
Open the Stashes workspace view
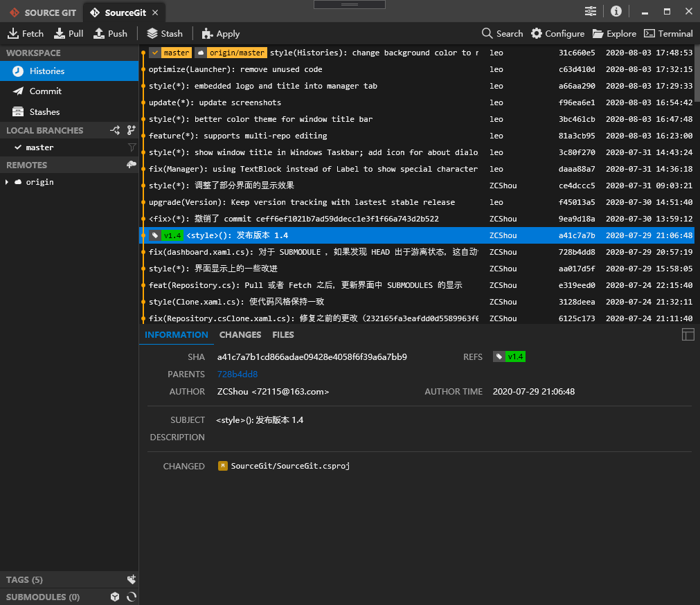point(69,111)
